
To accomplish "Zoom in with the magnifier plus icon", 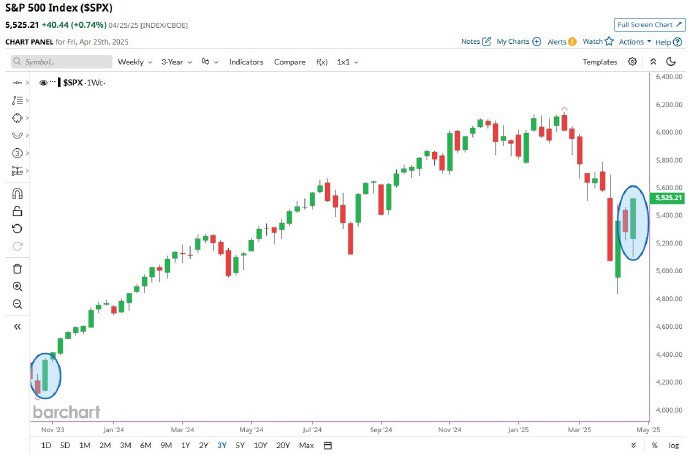I will [17, 286].
